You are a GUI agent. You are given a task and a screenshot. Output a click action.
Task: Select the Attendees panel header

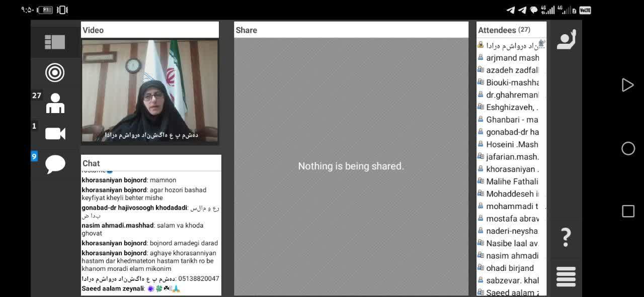pos(511,30)
